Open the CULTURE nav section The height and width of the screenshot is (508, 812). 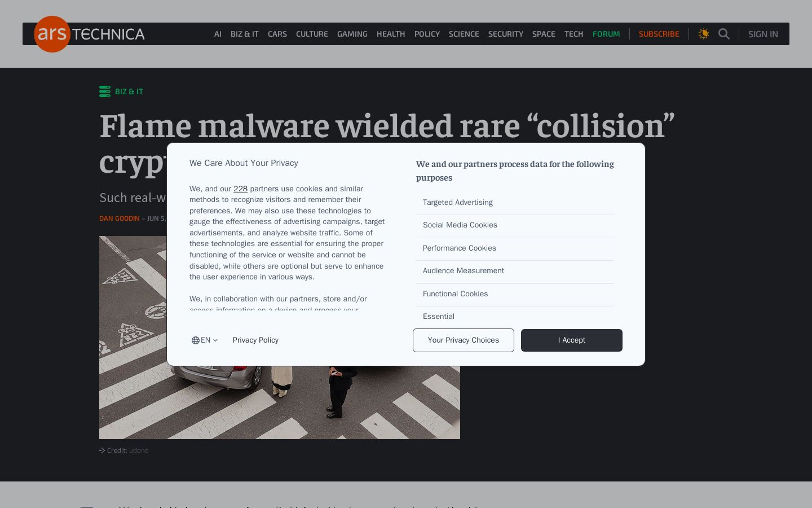312,34
